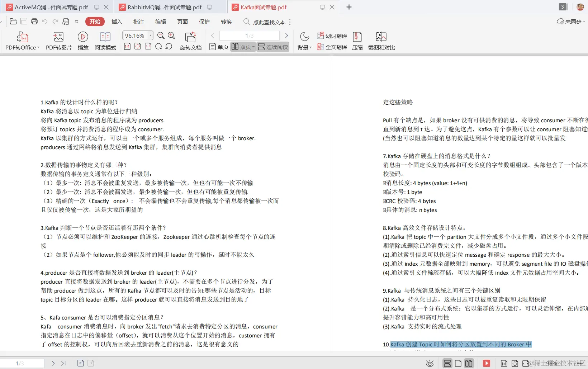588x369 pixels.
Task: Enter 阅读模式 reading mode
Action: click(x=105, y=41)
